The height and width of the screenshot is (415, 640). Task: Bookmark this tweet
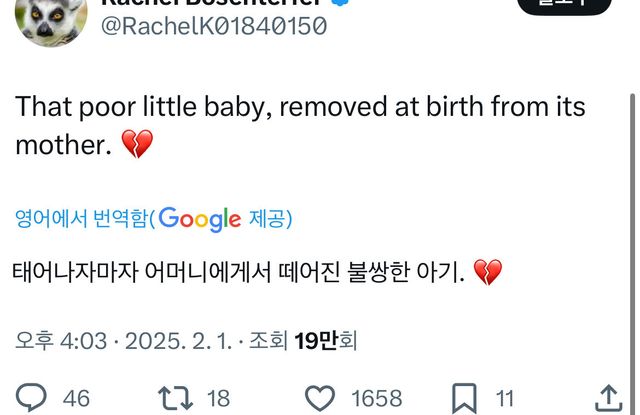coord(464,397)
